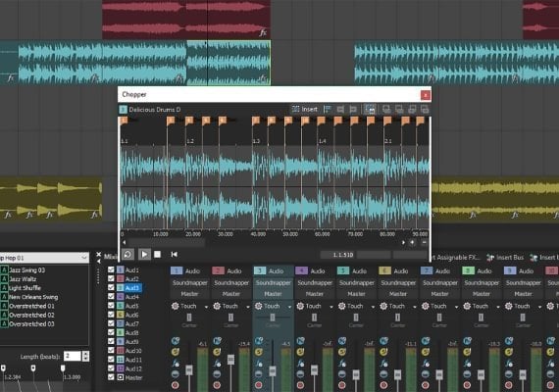Uncheck the Master channel checkbox
Viewport: 559px width, 392px height.
click(x=111, y=377)
